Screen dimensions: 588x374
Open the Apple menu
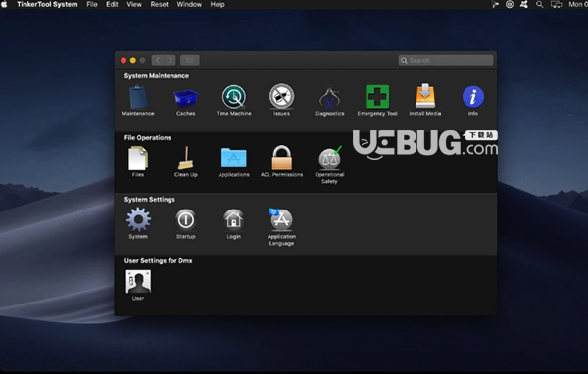(x=5, y=5)
